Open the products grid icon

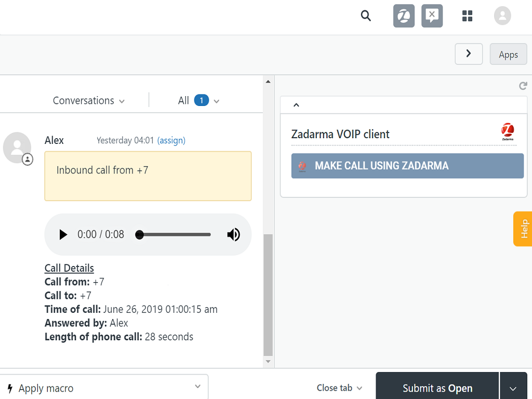click(467, 16)
